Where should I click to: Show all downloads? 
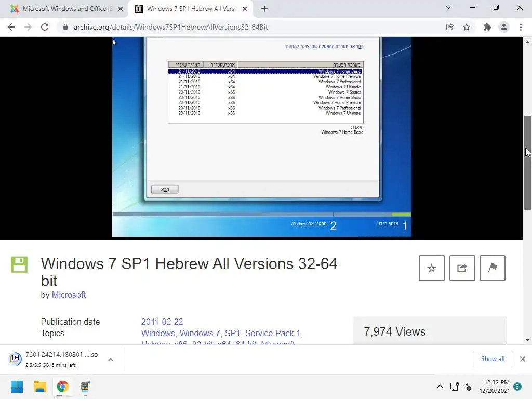point(493,359)
